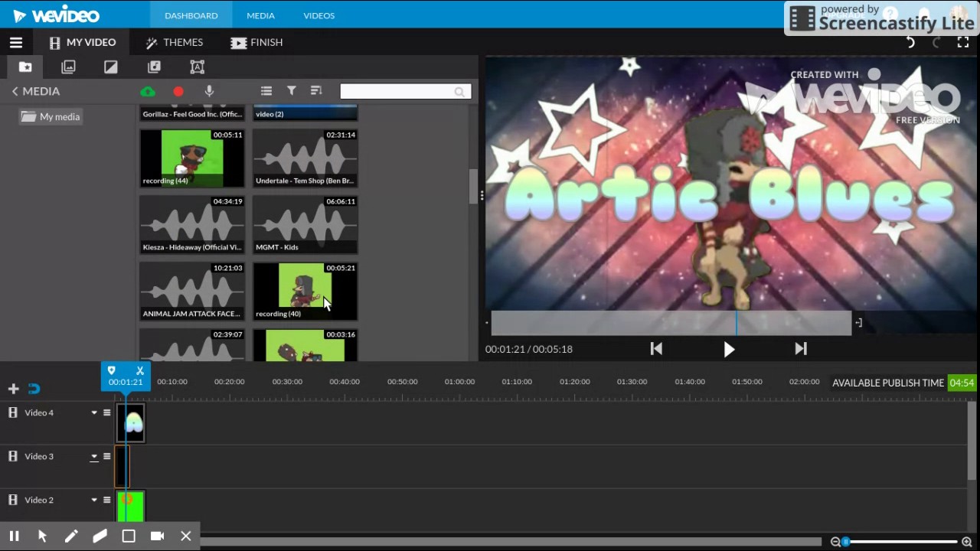
Task: Start recording with the red record icon
Action: point(178,92)
